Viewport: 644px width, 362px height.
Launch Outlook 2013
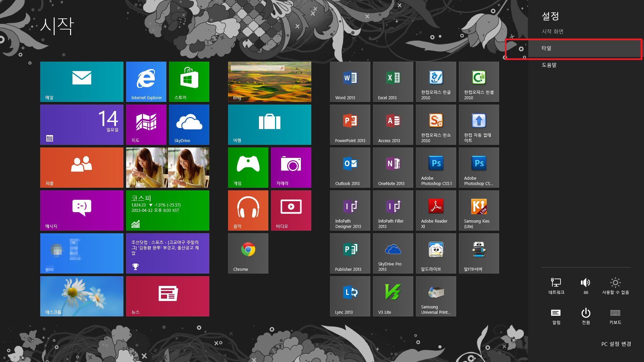(350, 168)
